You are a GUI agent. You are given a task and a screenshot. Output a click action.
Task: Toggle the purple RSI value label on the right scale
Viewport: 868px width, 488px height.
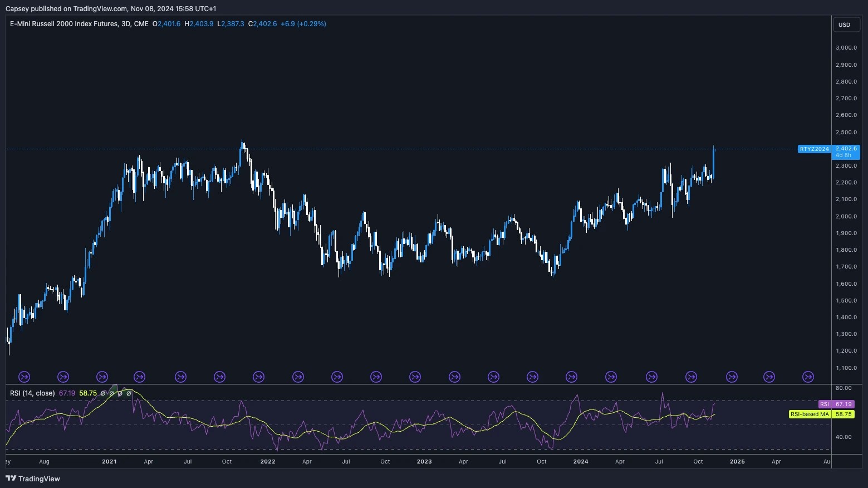(835, 404)
